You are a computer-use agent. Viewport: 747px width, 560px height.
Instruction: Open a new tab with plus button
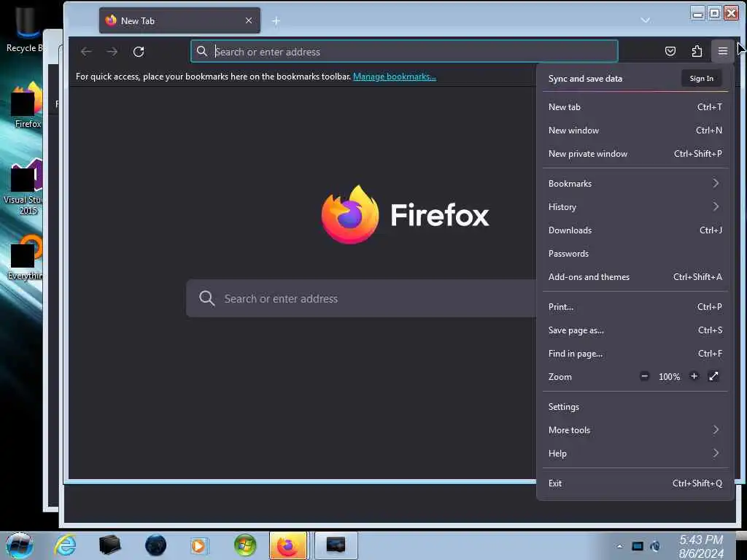click(276, 21)
